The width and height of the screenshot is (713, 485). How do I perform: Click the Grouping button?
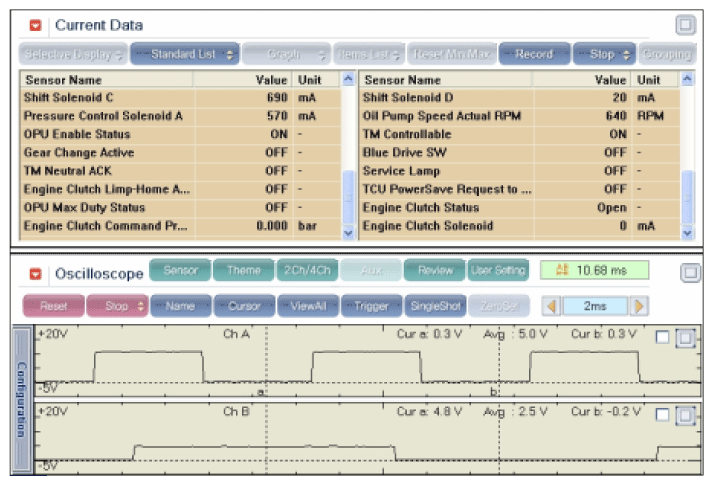tap(668, 55)
